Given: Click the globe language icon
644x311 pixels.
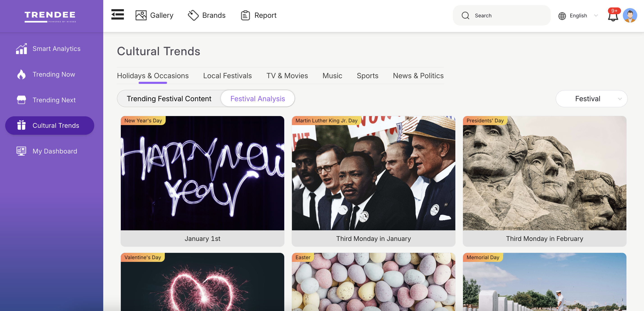Looking at the screenshot, I should tap(562, 16).
